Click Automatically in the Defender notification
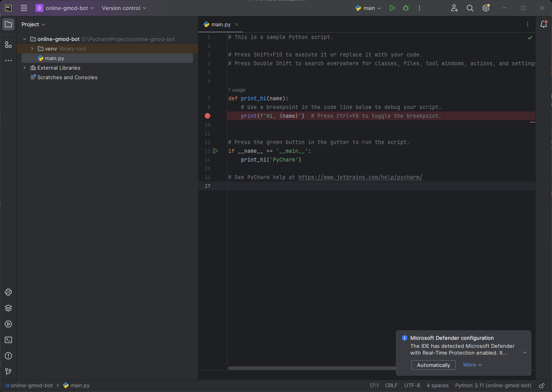552x392 pixels. pyautogui.click(x=433, y=365)
